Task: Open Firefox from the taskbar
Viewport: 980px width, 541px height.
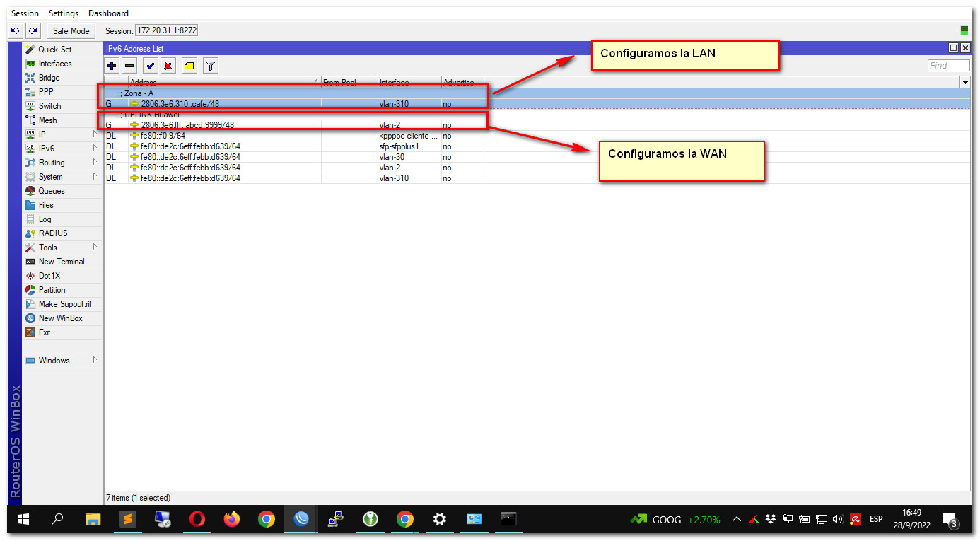Action: point(231,520)
